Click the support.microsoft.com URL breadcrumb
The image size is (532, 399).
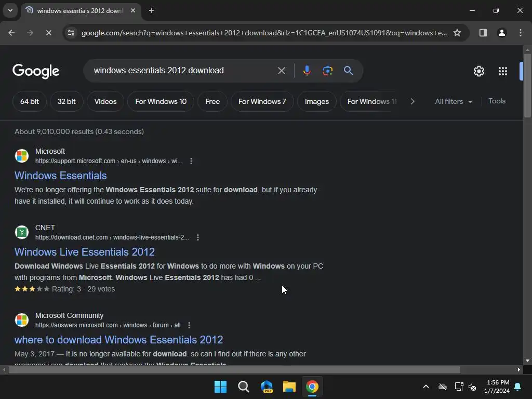tap(109, 161)
